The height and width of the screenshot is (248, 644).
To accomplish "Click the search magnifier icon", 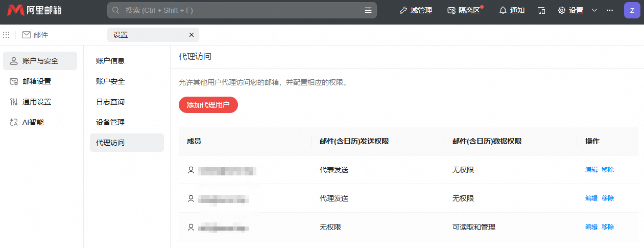I will pos(116,10).
